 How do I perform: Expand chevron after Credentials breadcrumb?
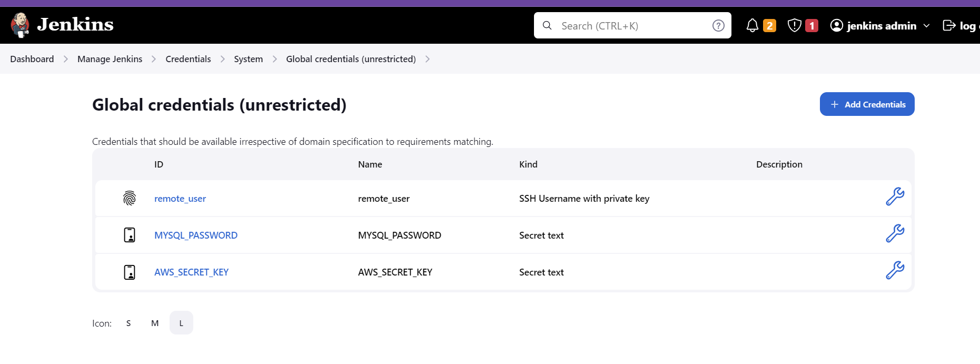coord(223,59)
